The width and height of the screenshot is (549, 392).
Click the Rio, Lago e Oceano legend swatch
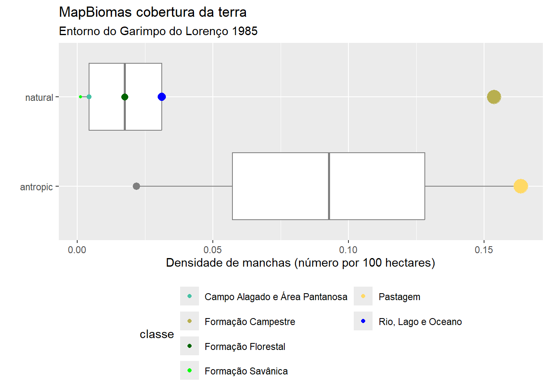pos(363,321)
